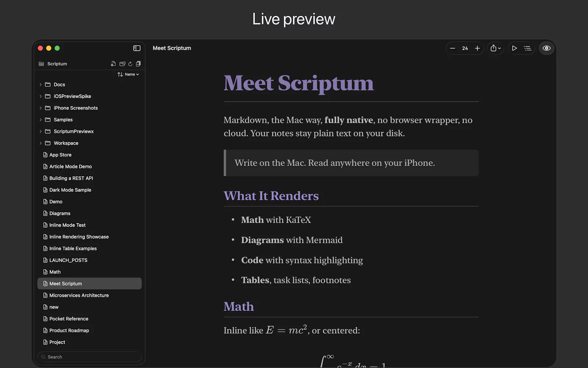Select the iPhone Screenshots folder

click(89, 108)
